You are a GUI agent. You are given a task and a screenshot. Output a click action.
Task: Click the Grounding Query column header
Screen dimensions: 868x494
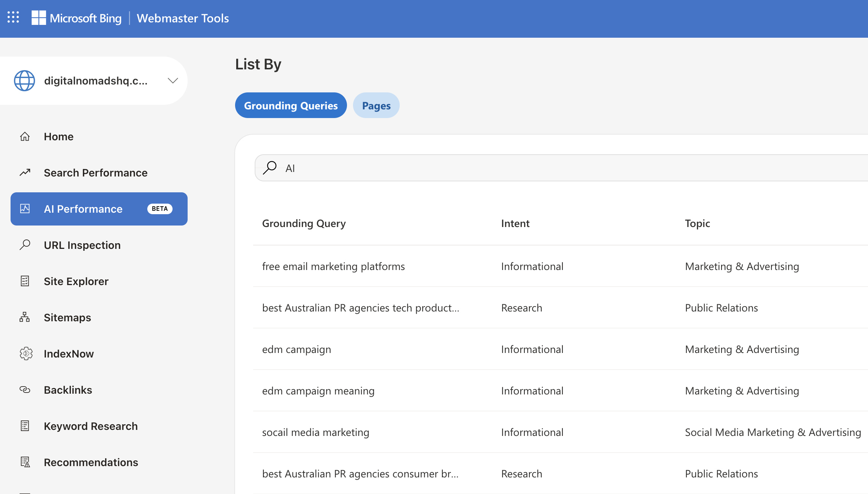(304, 224)
